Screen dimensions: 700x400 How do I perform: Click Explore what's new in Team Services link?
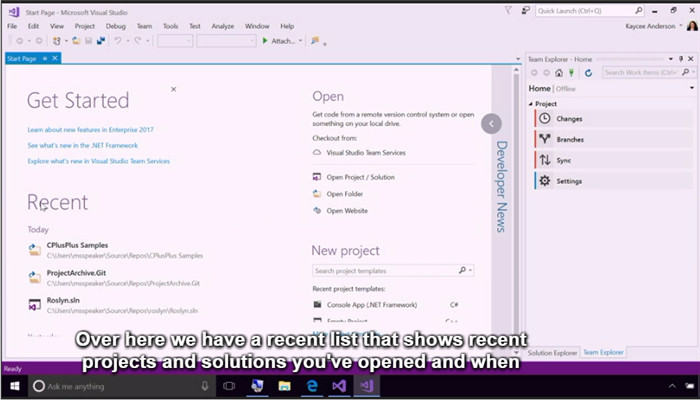coord(99,161)
